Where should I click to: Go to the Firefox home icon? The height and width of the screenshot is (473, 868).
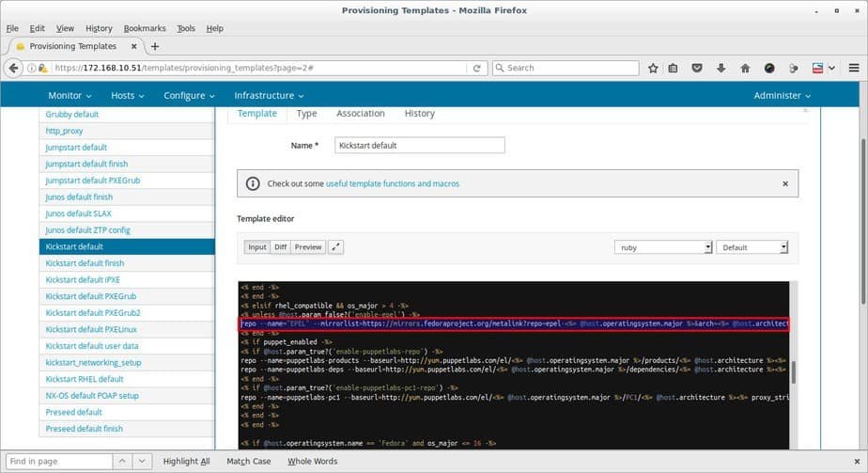click(745, 68)
